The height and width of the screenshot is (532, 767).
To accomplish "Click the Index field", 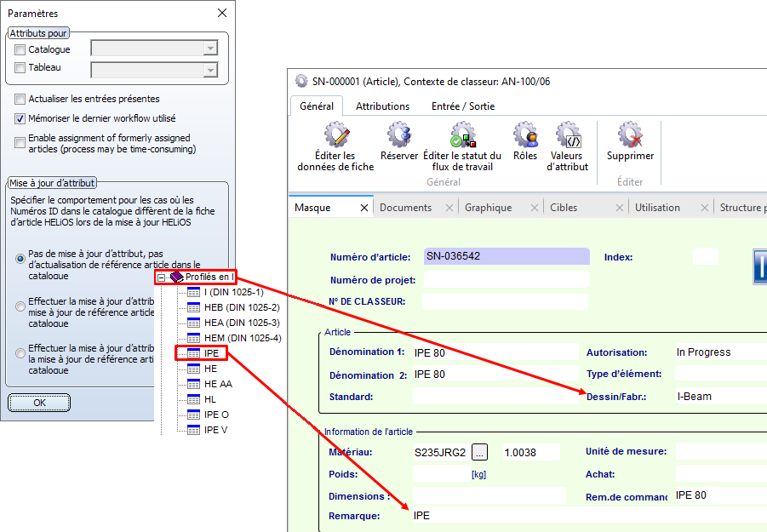I will (x=706, y=257).
